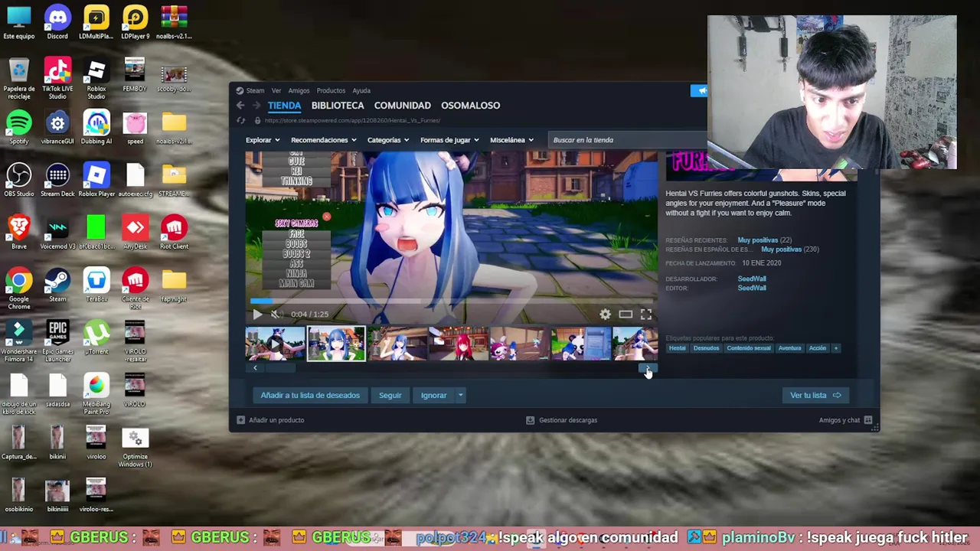Open the Discord desktop shortcut
980x551 pixels.
coord(57,22)
